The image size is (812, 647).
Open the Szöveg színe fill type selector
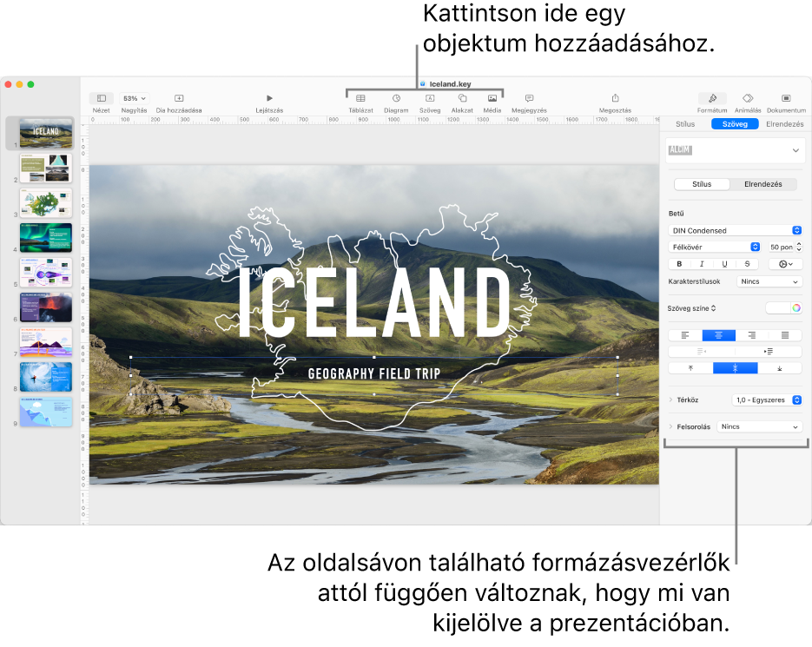click(691, 308)
